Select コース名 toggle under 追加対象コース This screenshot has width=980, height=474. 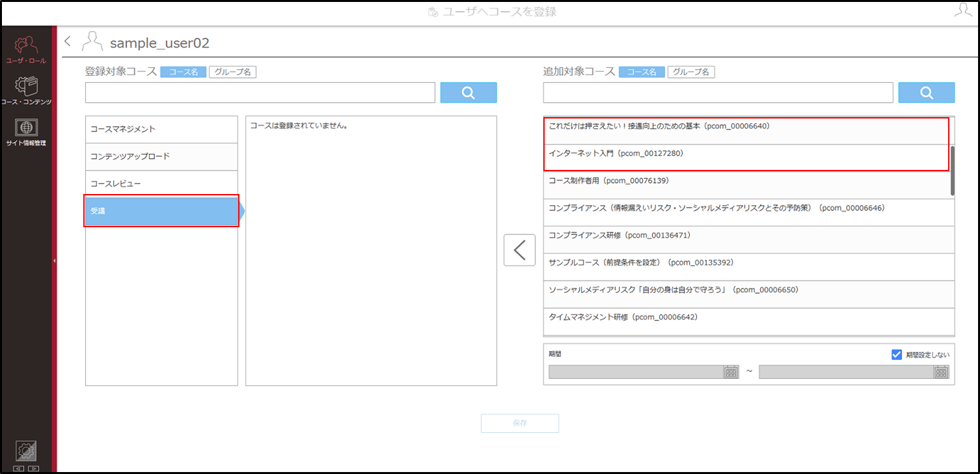coord(642,72)
